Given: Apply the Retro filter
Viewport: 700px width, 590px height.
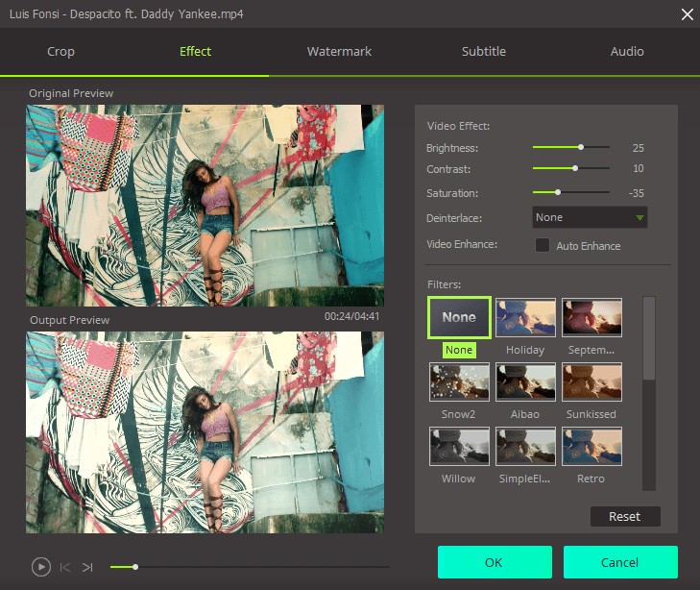Looking at the screenshot, I should click(x=591, y=446).
